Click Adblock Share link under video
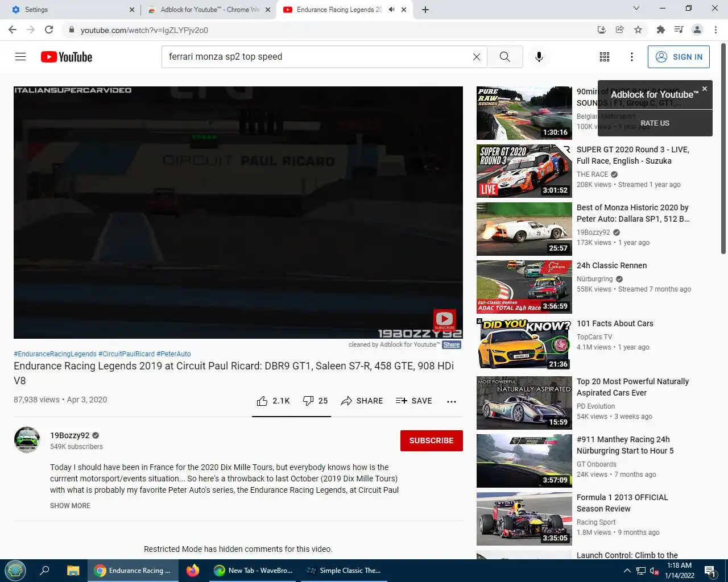Viewport: 728px width, 582px height. [452, 344]
